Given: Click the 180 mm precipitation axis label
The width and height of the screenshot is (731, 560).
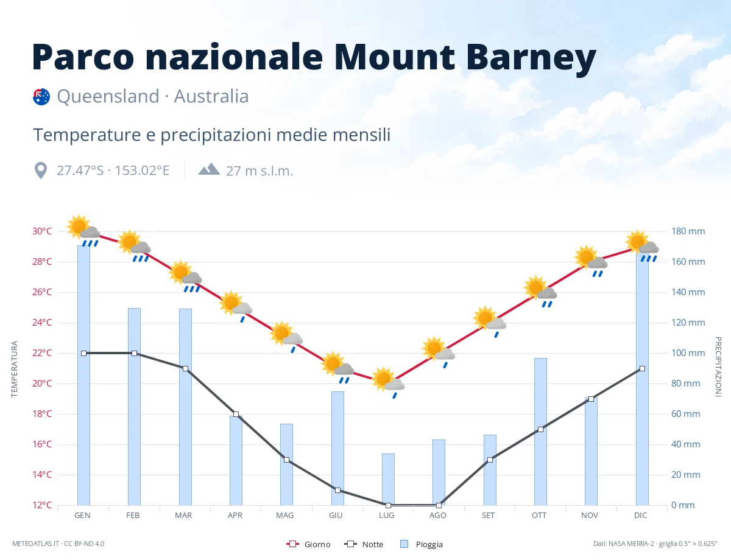Looking at the screenshot, I should click(688, 231).
